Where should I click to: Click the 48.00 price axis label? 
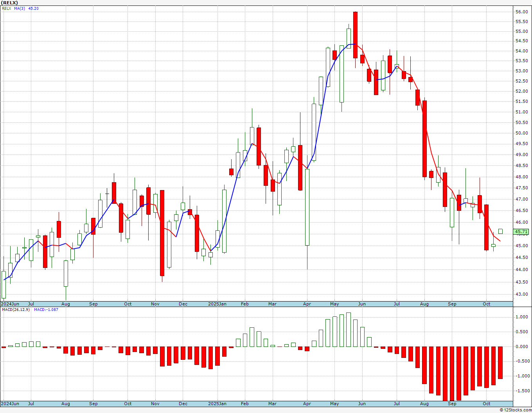click(521, 176)
